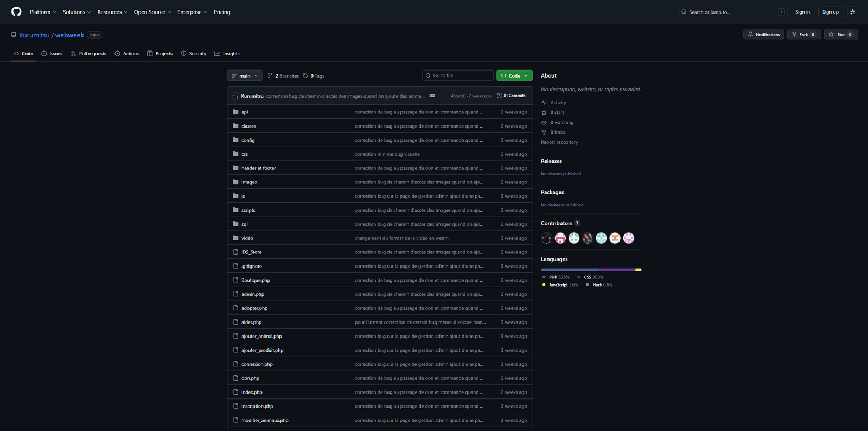Expand the Open Source menu
The width and height of the screenshot is (868, 431).
pos(152,12)
